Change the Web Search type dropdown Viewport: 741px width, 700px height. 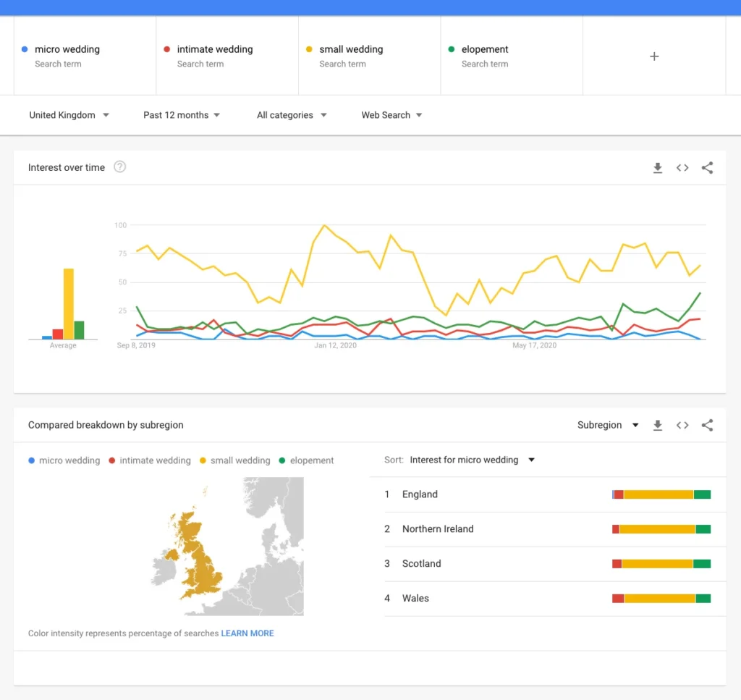pos(391,115)
